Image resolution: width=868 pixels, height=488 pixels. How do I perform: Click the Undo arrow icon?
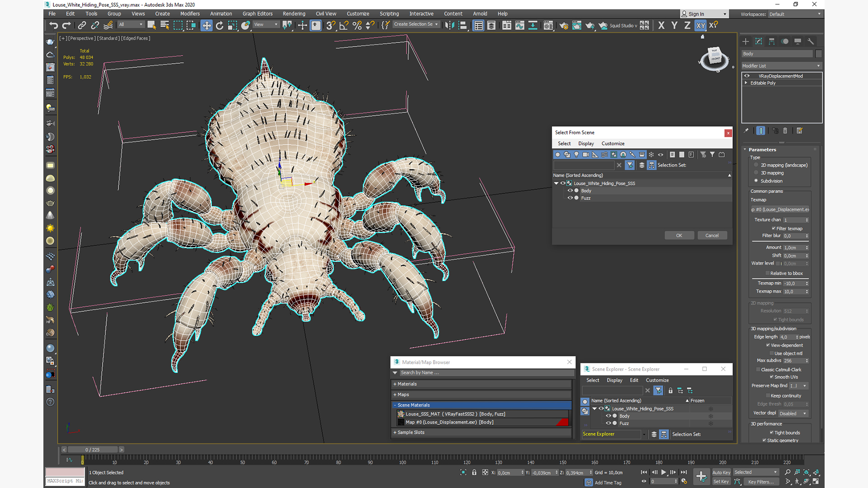coord(53,25)
